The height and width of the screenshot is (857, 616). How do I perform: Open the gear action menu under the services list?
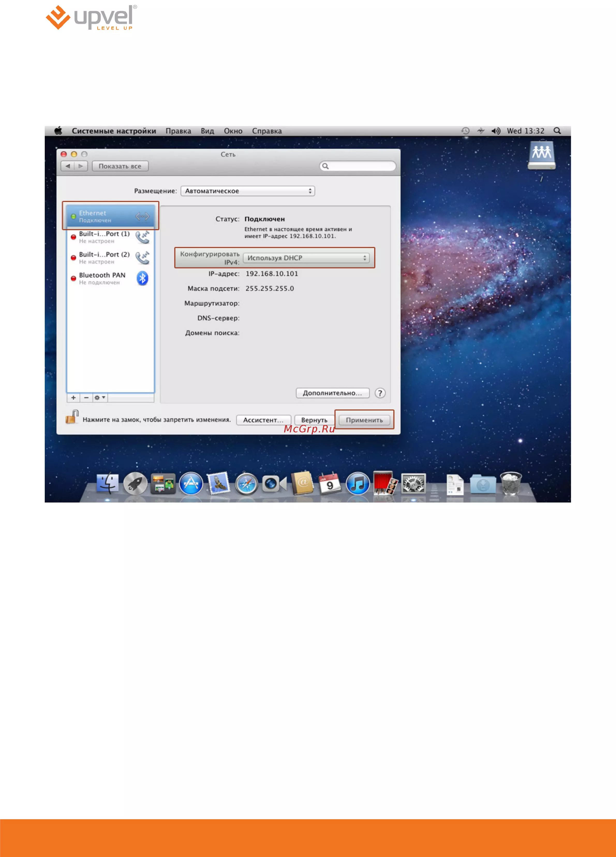click(x=100, y=397)
